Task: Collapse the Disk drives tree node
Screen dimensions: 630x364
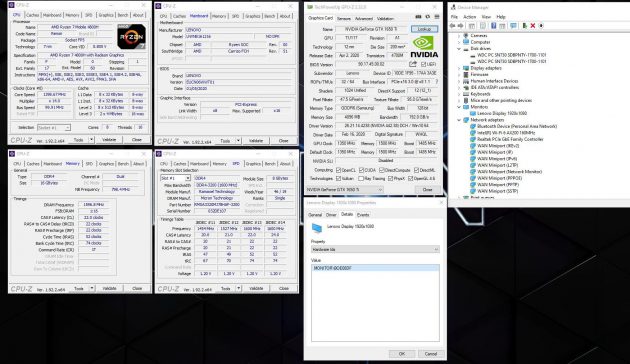Action: pos(459,49)
